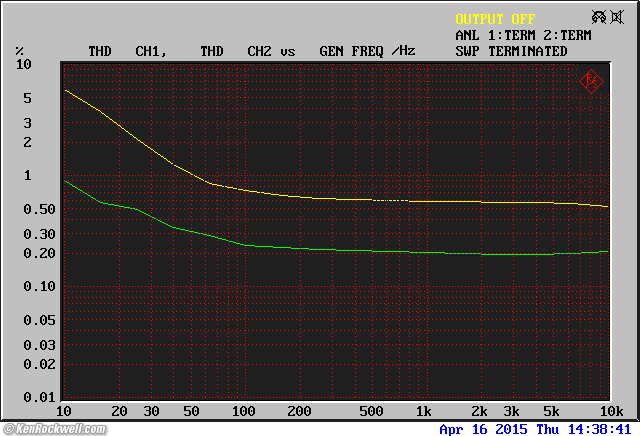Screen dimensions: 640x436
Task: Click the THD CH1 trace label
Action: (x=127, y=51)
